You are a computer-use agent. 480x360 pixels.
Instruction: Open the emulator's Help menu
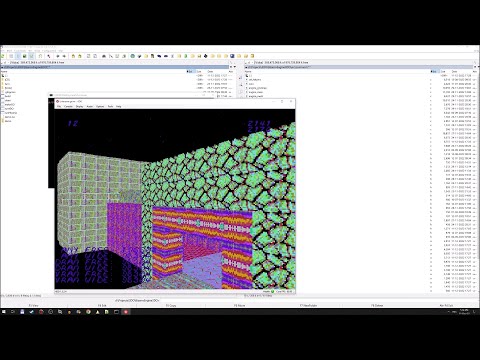point(118,106)
